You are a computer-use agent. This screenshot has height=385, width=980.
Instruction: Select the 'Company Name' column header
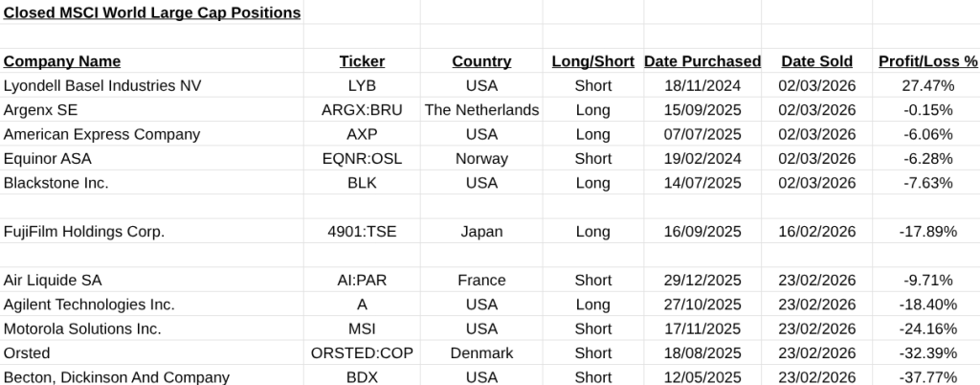62,61
